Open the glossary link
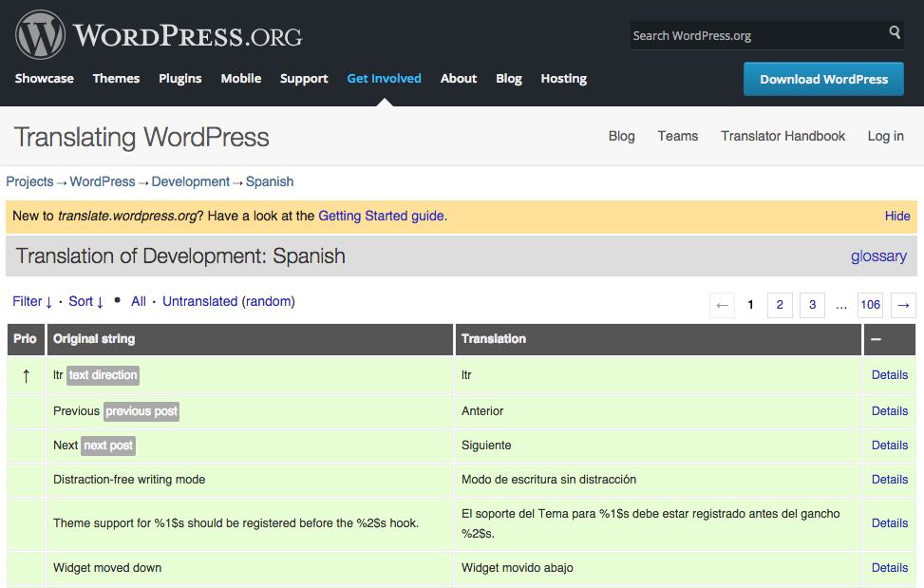 click(x=878, y=256)
